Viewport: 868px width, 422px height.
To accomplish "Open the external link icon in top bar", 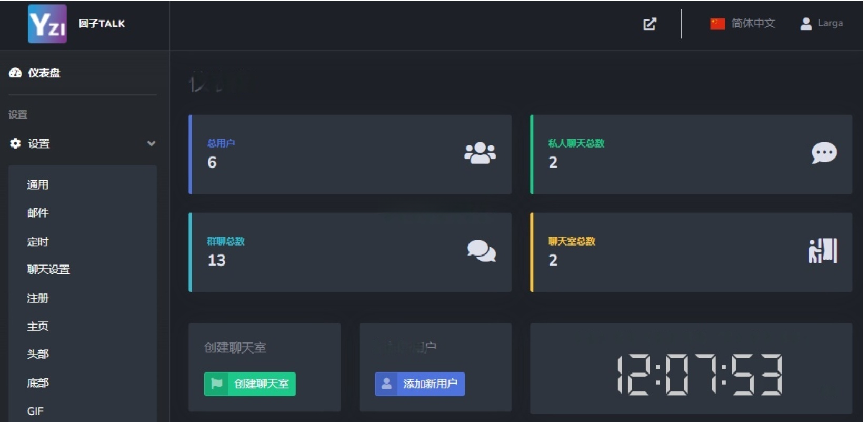I will point(650,24).
